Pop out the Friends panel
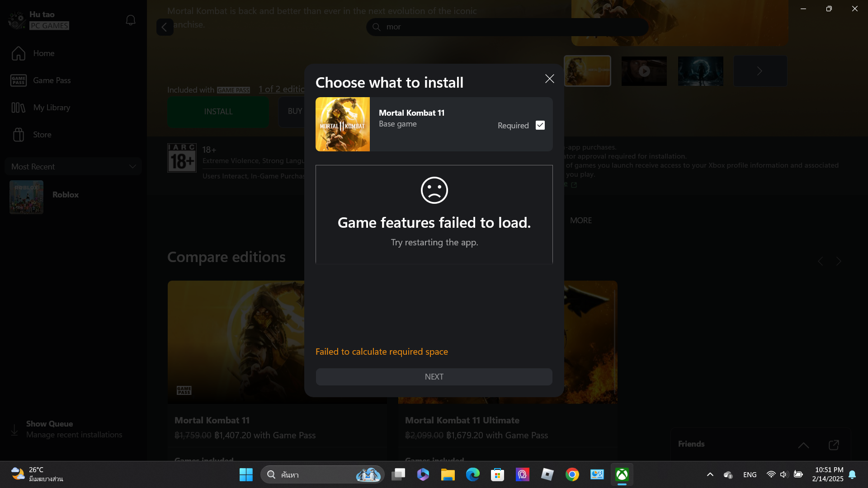This screenshot has height=488, width=868. (834, 445)
